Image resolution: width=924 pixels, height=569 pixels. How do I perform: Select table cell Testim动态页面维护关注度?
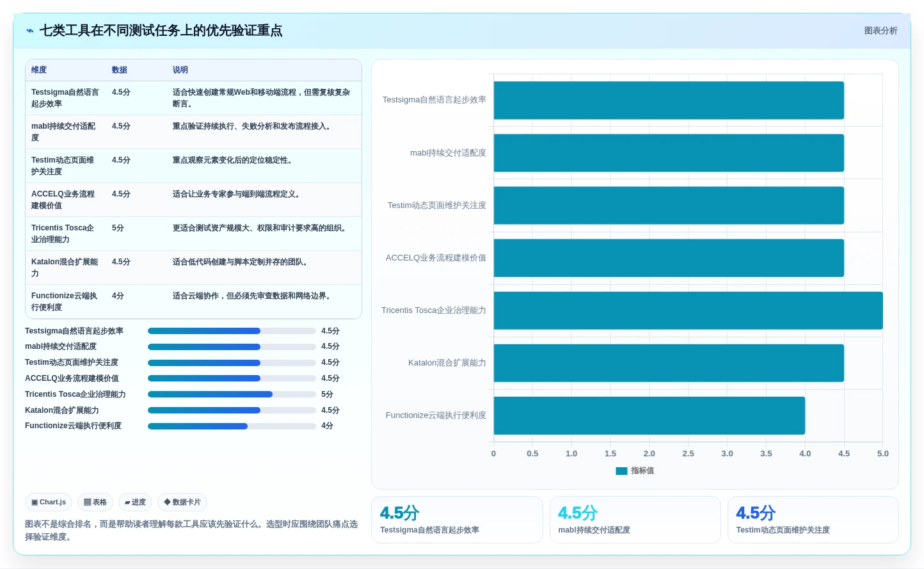coord(65,166)
